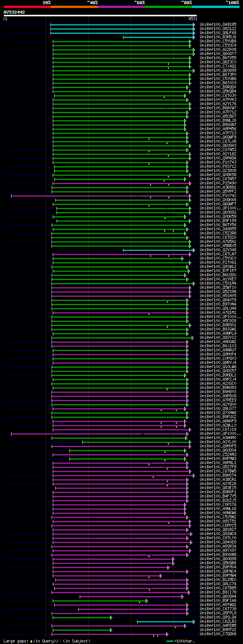Select the UniRef100_Q9M4D6 entry

(x=218, y=158)
